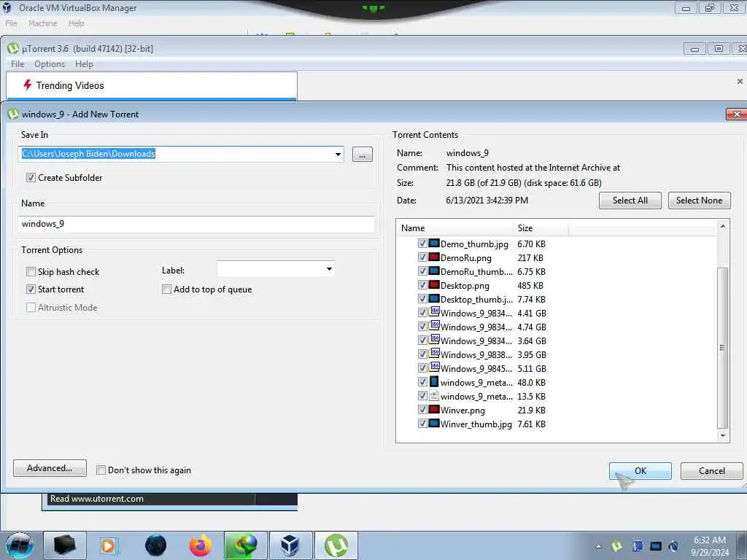The image size is (747, 560).
Task: Close the Trending Videos banner
Action: point(740,82)
